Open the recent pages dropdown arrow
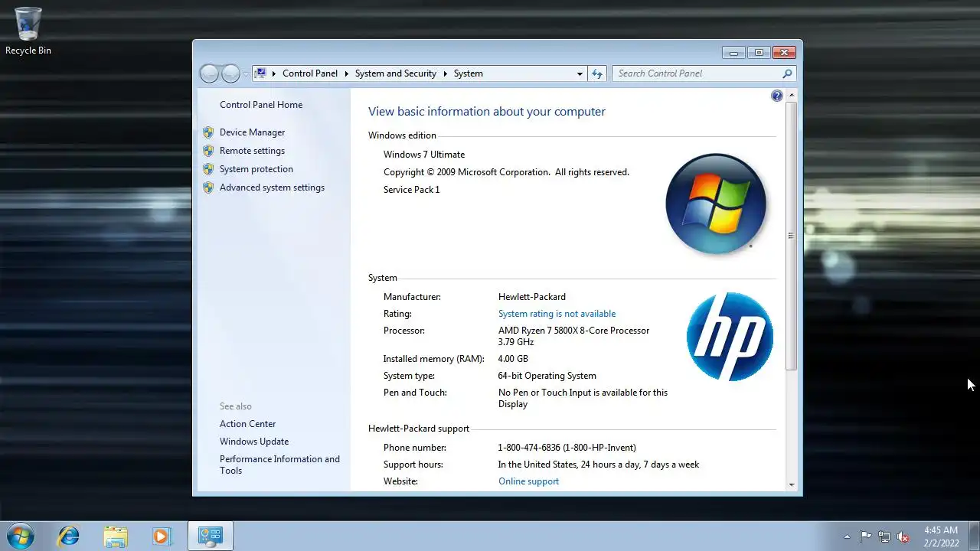This screenshot has height=551, width=980. [x=246, y=73]
